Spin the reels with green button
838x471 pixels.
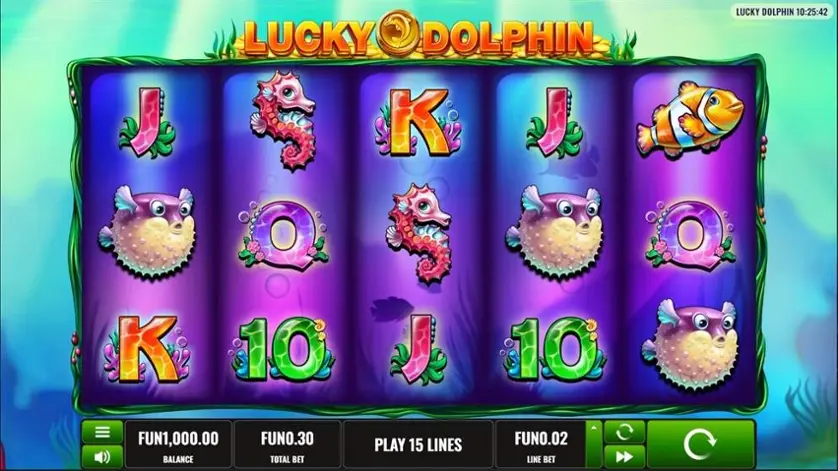click(700, 444)
